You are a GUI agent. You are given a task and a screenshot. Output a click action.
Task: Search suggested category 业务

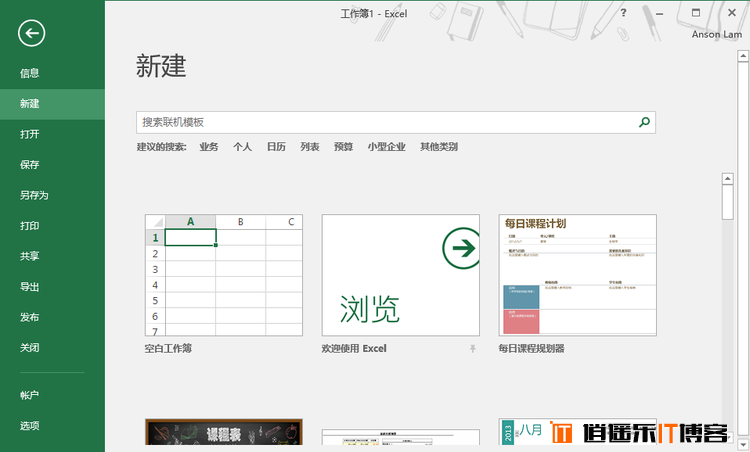click(209, 147)
